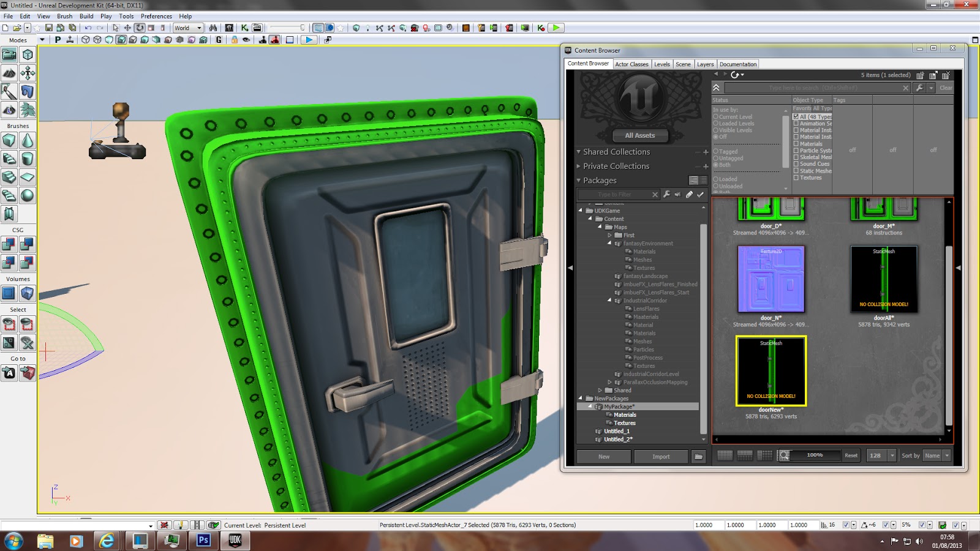Create Sheet builder brush

pos(28,177)
